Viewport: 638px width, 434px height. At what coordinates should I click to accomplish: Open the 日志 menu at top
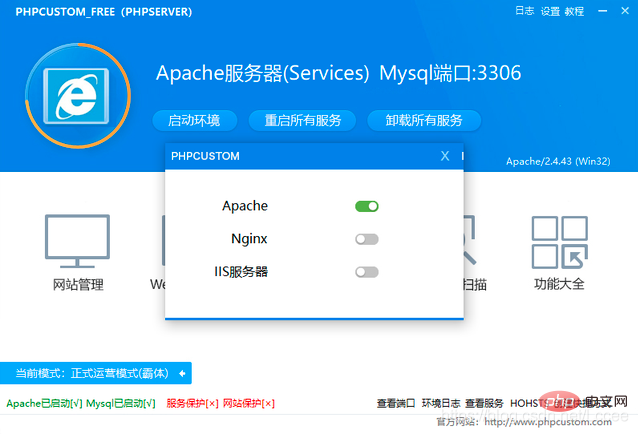point(524,12)
